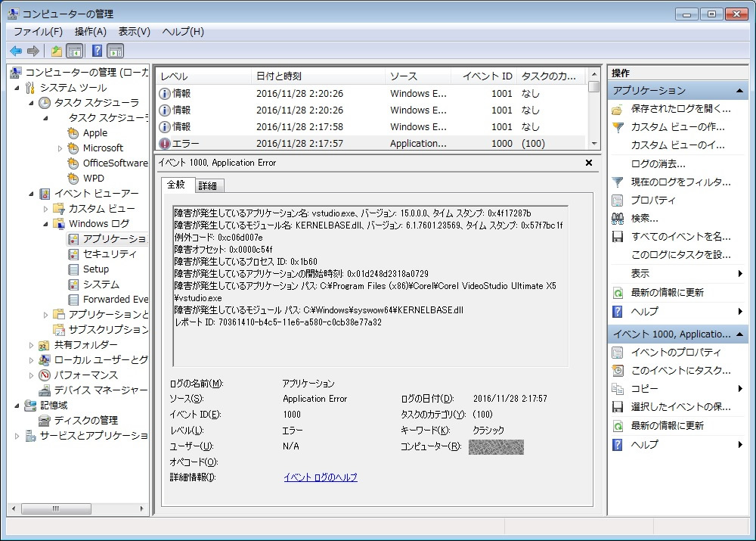Click the カスタム ビューの作成 funnel icon
The height and width of the screenshot is (541, 756).
[617, 127]
